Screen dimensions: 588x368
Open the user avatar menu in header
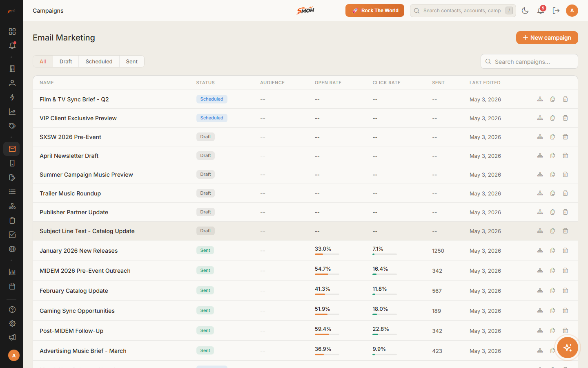(572, 11)
